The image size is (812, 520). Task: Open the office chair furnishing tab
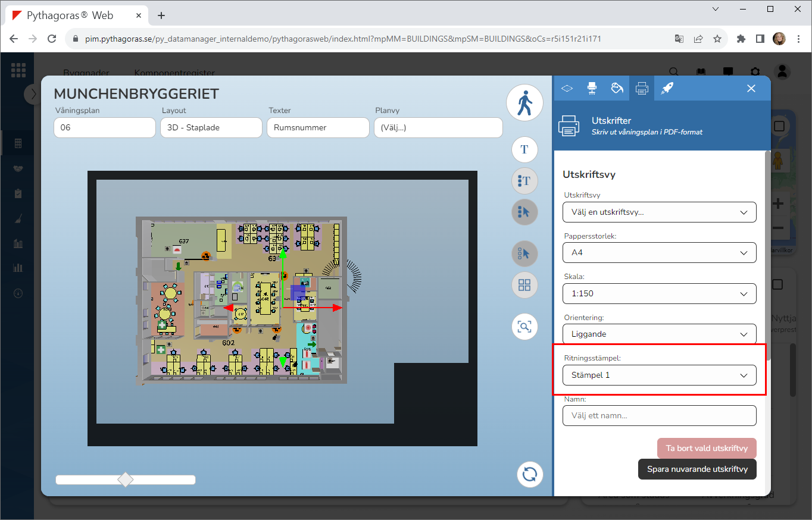592,88
